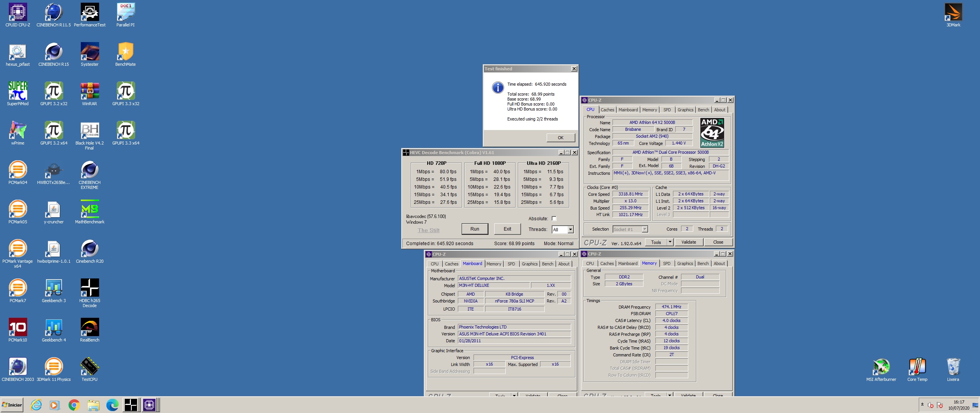Screen dimensions: 980x413
Task: Toggle the Absolute checkbox in HEVC benchmark
Action: pyautogui.click(x=554, y=219)
